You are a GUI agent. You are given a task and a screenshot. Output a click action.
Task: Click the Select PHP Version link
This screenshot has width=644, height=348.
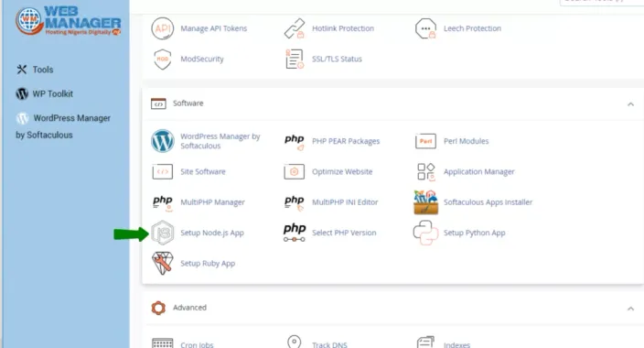click(344, 233)
